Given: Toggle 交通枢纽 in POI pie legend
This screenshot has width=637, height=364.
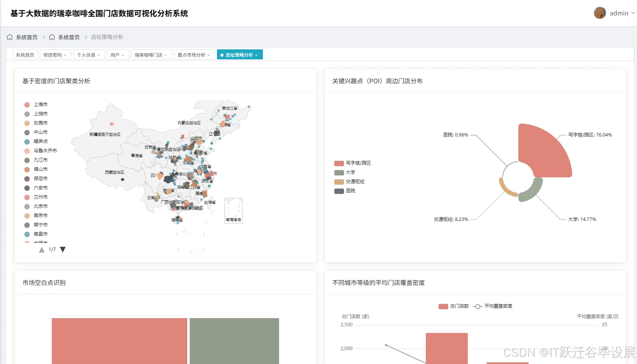Looking at the screenshot, I should pos(349,182).
